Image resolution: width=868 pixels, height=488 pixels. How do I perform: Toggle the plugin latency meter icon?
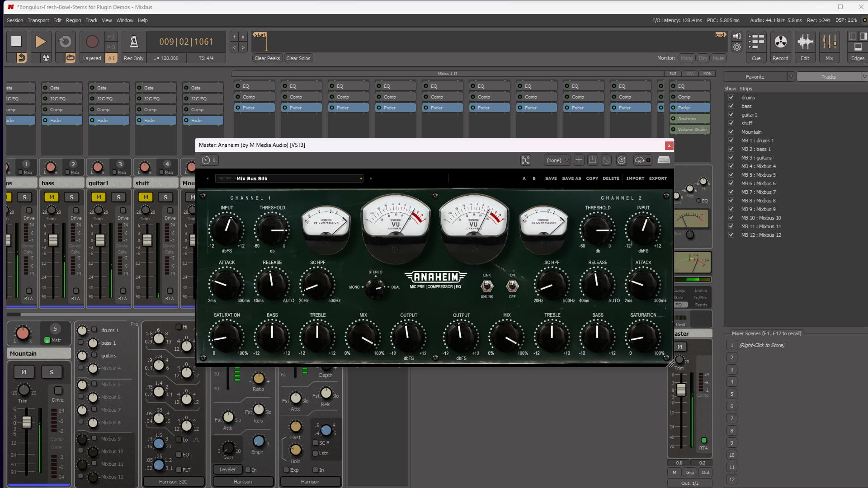[642, 160]
